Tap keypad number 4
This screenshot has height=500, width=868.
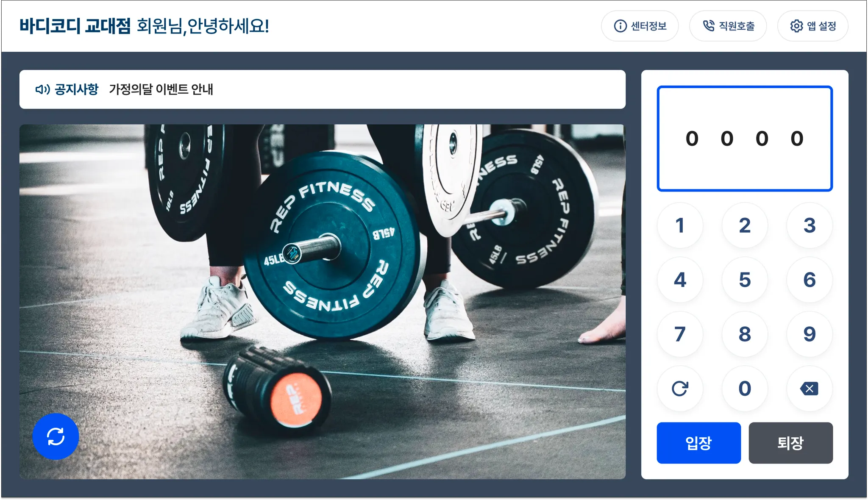[680, 280]
